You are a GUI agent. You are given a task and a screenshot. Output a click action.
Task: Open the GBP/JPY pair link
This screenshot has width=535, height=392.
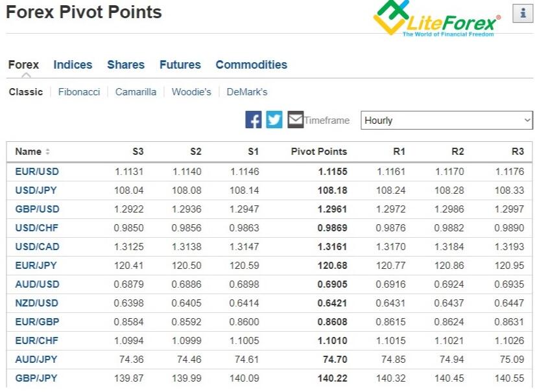(36, 378)
